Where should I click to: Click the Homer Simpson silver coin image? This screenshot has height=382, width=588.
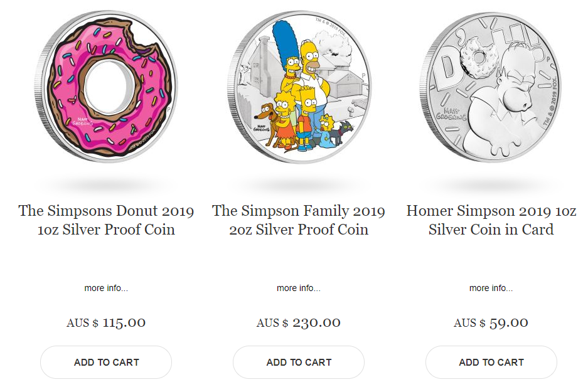(491, 88)
